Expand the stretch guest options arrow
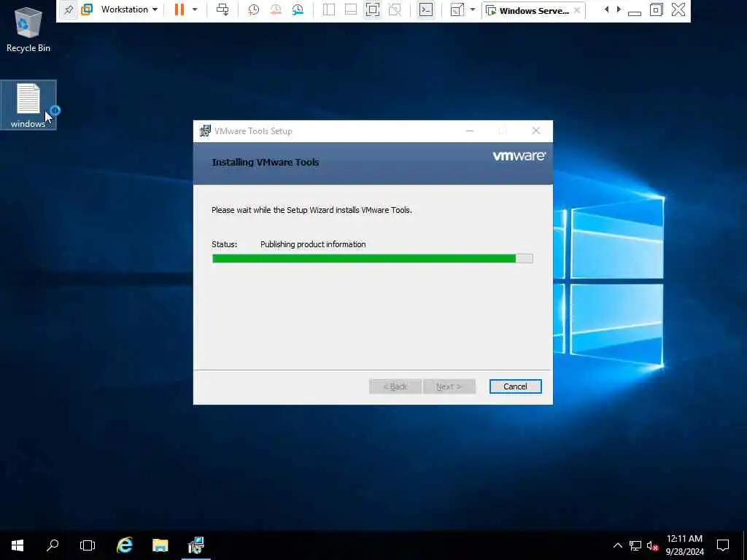747x560 pixels. click(x=473, y=9)
